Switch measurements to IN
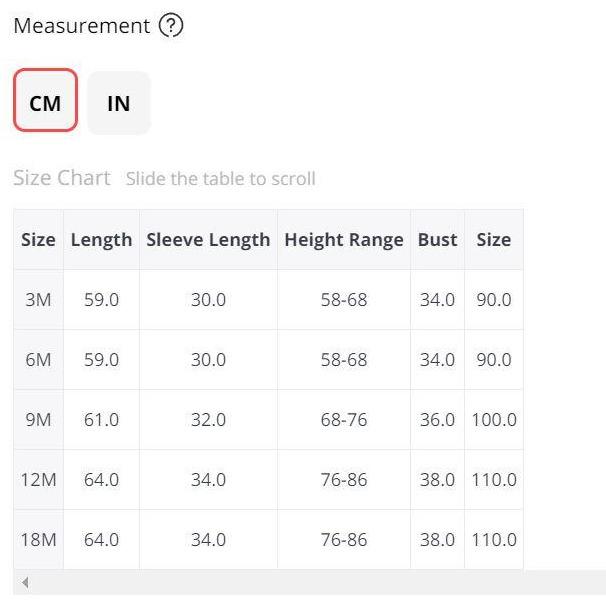606x606 pixels. 119,103
